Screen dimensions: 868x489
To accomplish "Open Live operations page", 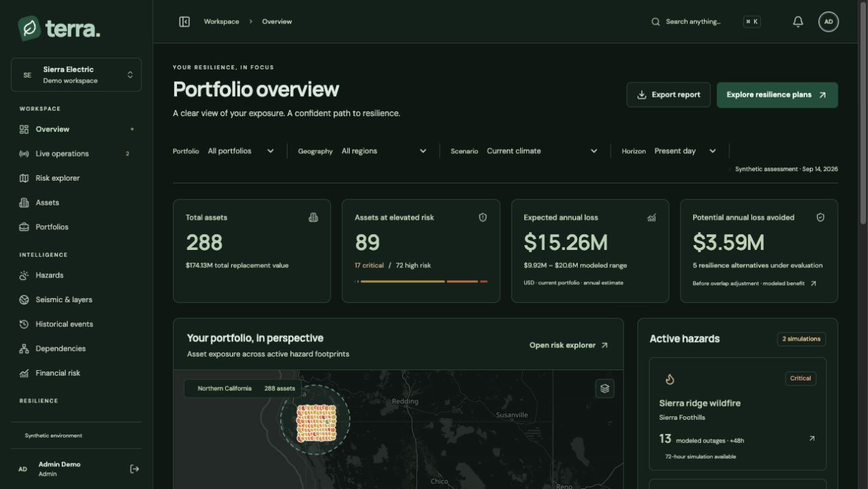I will click(76, 154).
